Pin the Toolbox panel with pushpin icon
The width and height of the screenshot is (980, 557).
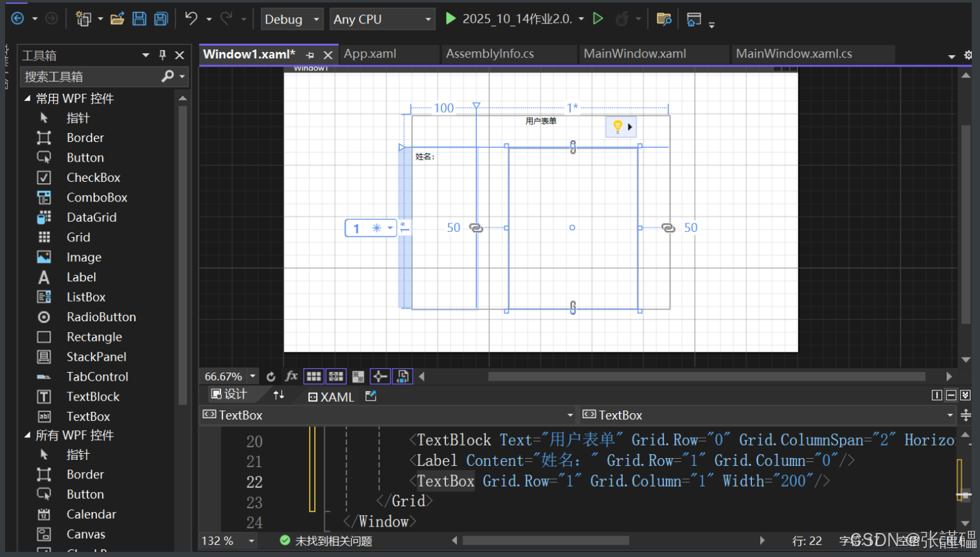(x=163, y=55)
